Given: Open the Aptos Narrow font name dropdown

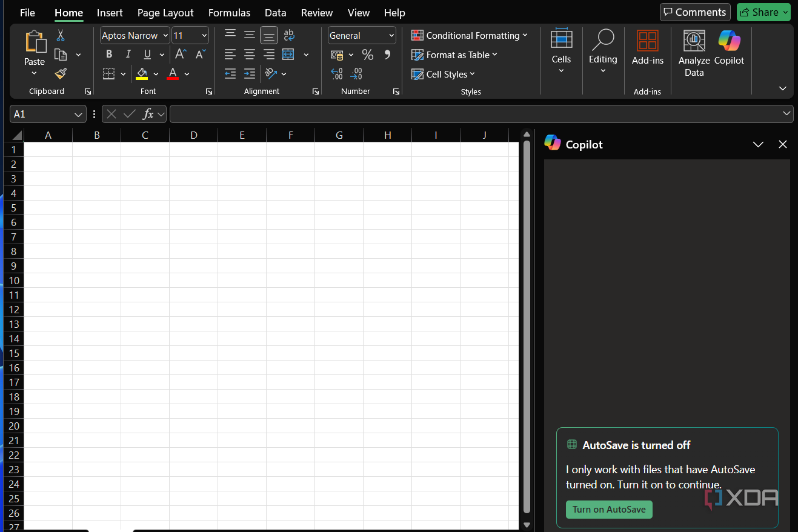Looking at the screenshot, I should (165, 36).
